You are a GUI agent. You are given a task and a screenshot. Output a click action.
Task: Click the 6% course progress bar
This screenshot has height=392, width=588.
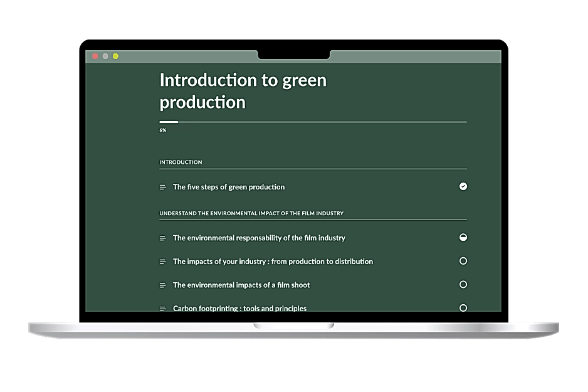[313, 122]
